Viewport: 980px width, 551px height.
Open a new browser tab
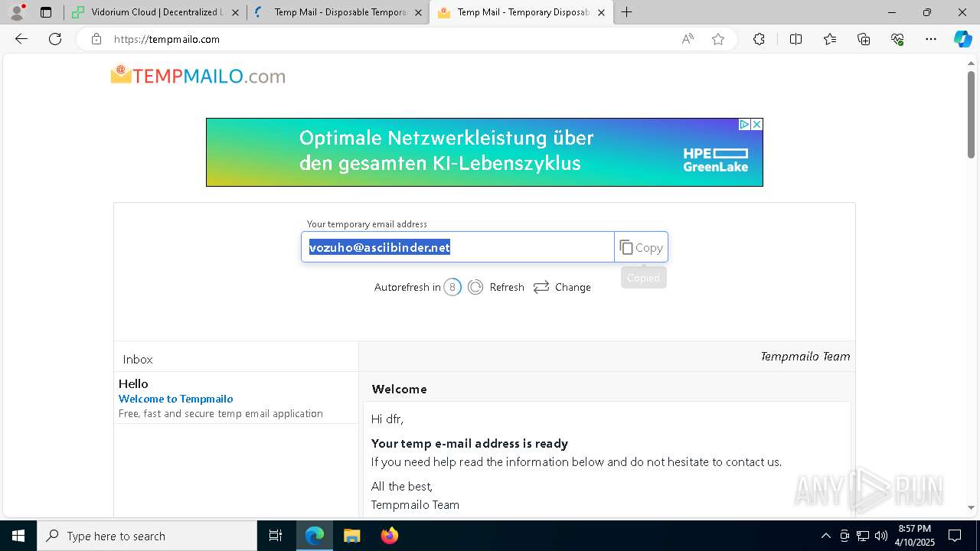(626, 12)
